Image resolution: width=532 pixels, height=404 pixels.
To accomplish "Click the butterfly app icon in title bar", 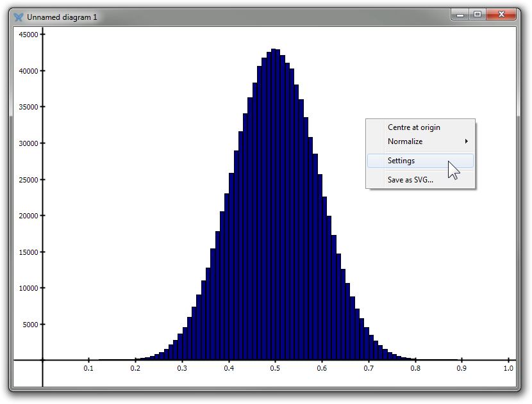I will [x=19, y=17].
